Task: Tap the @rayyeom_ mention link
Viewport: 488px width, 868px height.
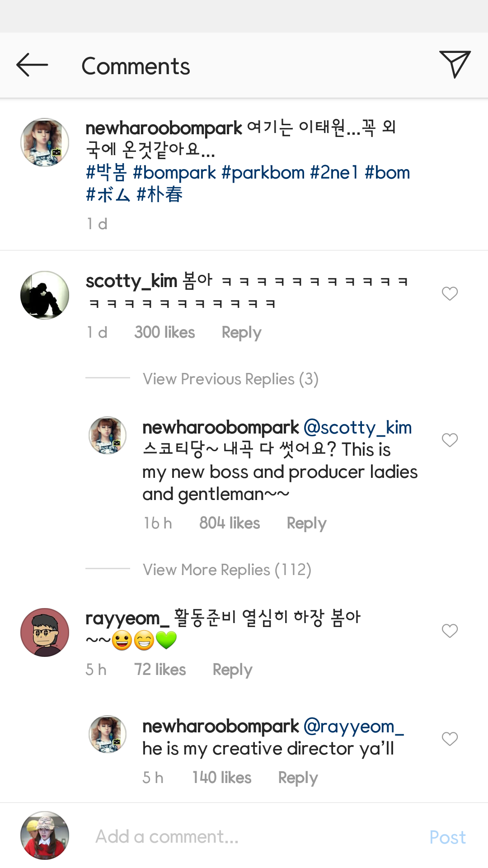Action: [353, 726]
